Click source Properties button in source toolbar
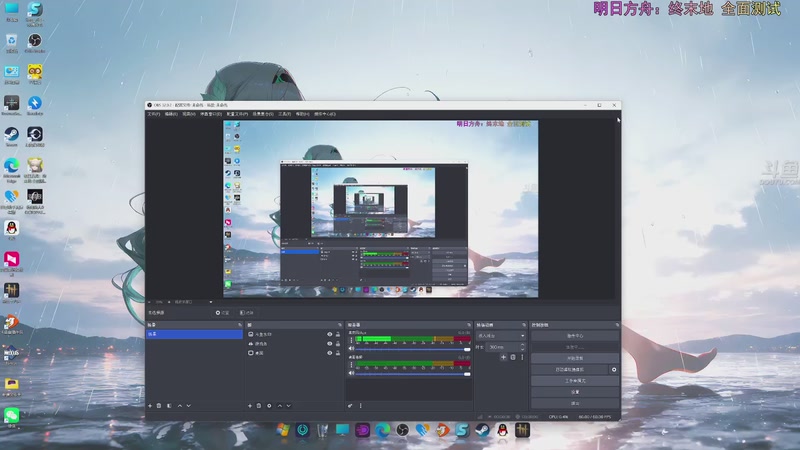 point(222,313)
